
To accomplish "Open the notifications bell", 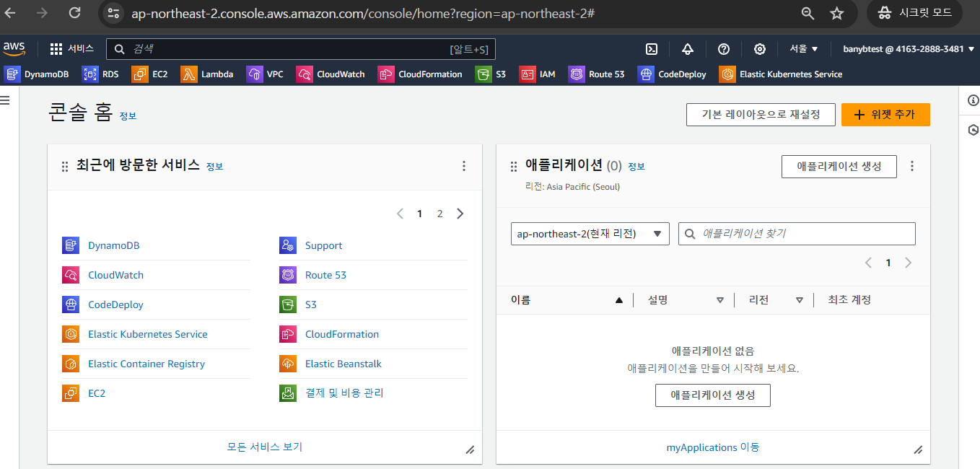I will coord(687,49).
